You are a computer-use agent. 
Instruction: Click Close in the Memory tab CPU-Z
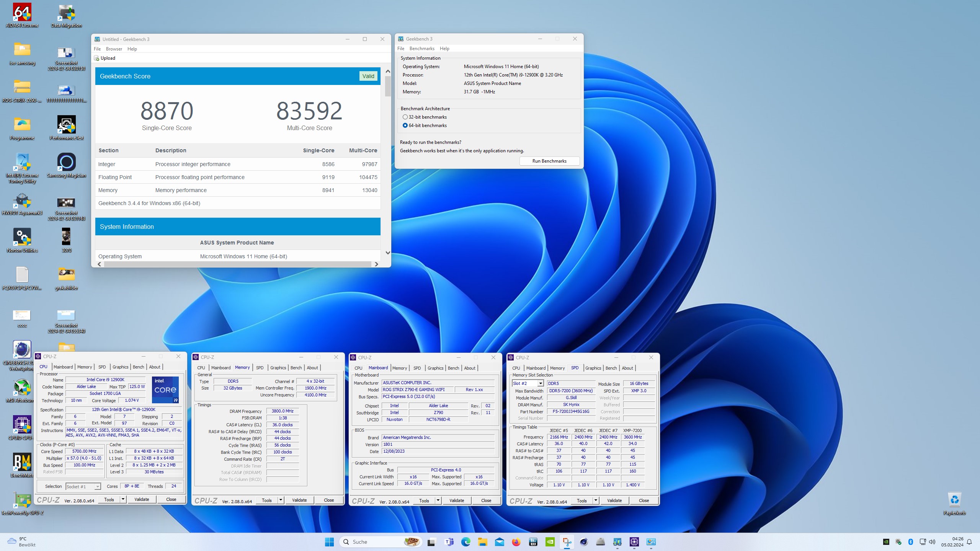coord(329,500)
